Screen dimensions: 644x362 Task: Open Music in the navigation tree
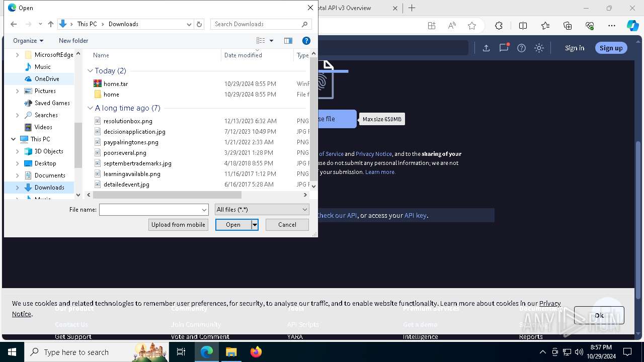click(x=42, y=67)
